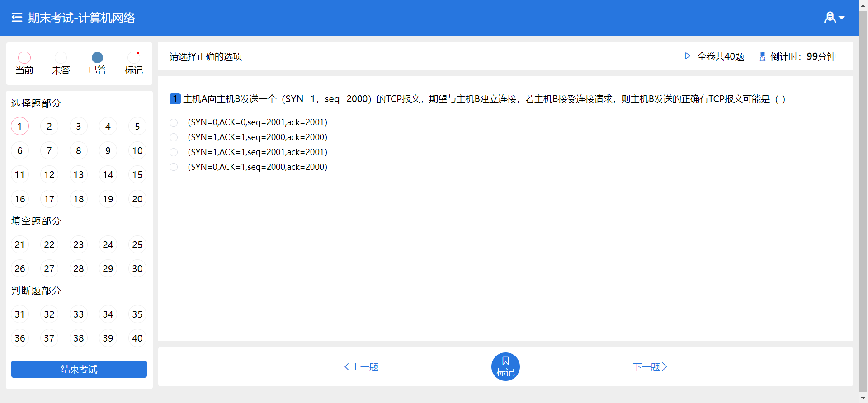Jump to question 17
868x403 pixels.
(x=49, y=199)
